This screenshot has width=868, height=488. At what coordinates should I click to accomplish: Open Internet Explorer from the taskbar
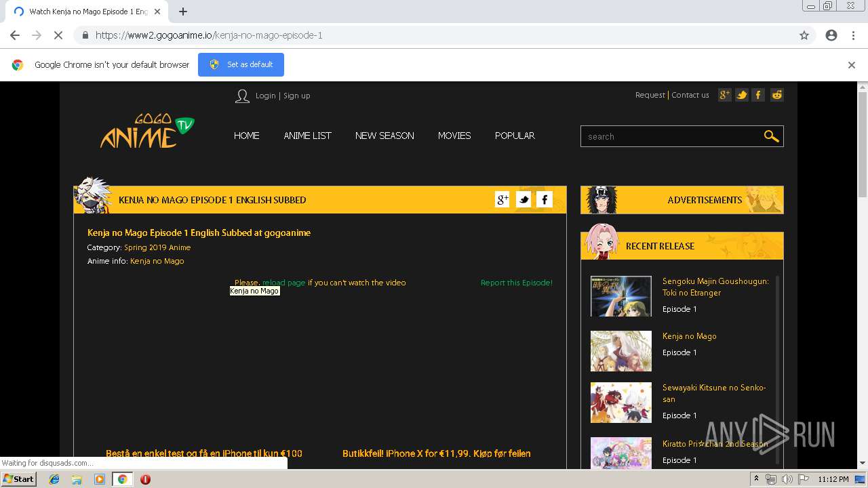tap(54, 479)
